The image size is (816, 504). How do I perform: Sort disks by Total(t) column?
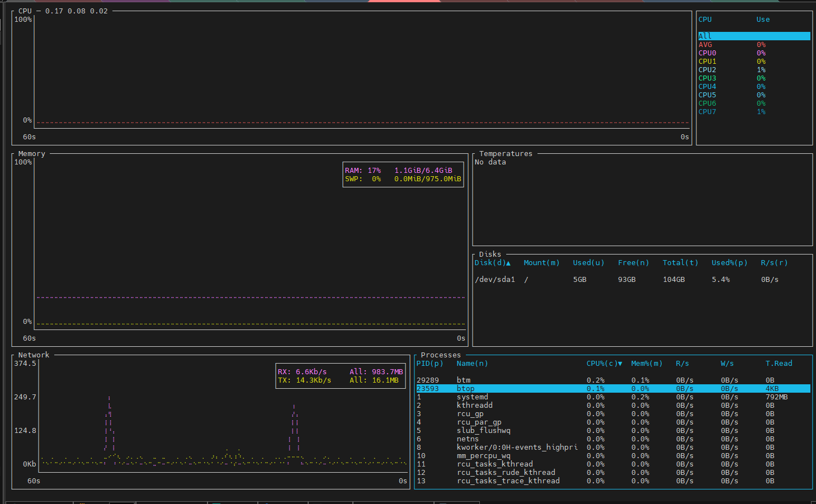click(x=680, y=262)
